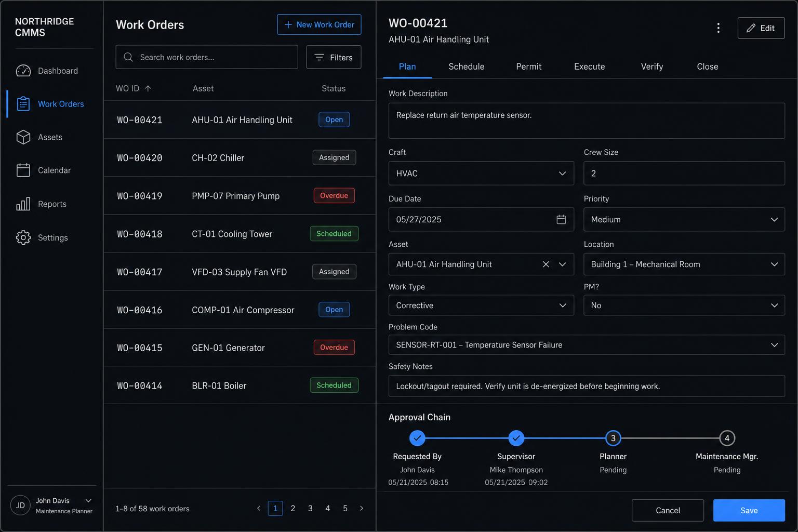Switch to the Permit tab

(529, 66)
